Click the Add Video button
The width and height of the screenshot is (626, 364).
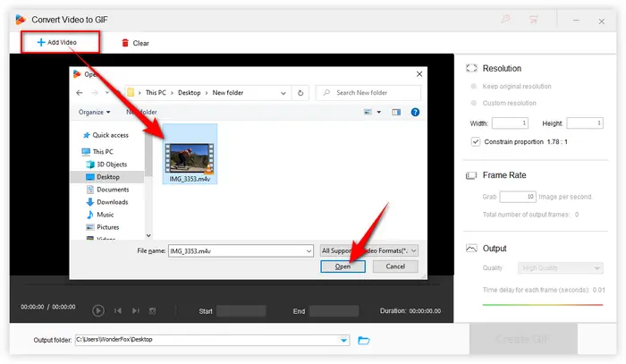tap(60, 42)
